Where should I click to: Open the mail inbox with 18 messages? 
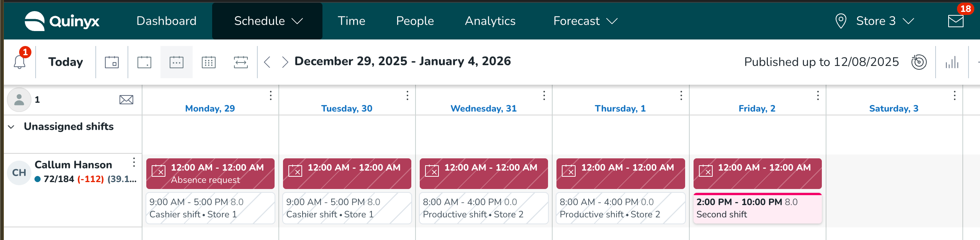coord(955,21)
